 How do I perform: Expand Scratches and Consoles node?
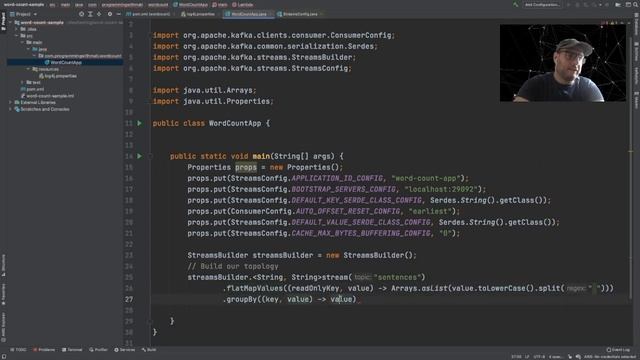coord(11,109)
